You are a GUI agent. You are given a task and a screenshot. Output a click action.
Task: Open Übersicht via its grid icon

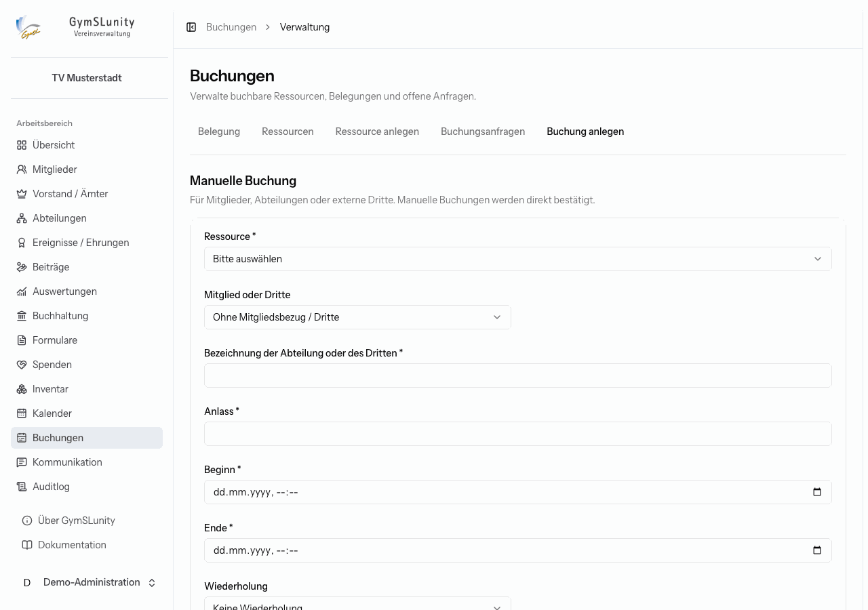click(x=22, y=145)
